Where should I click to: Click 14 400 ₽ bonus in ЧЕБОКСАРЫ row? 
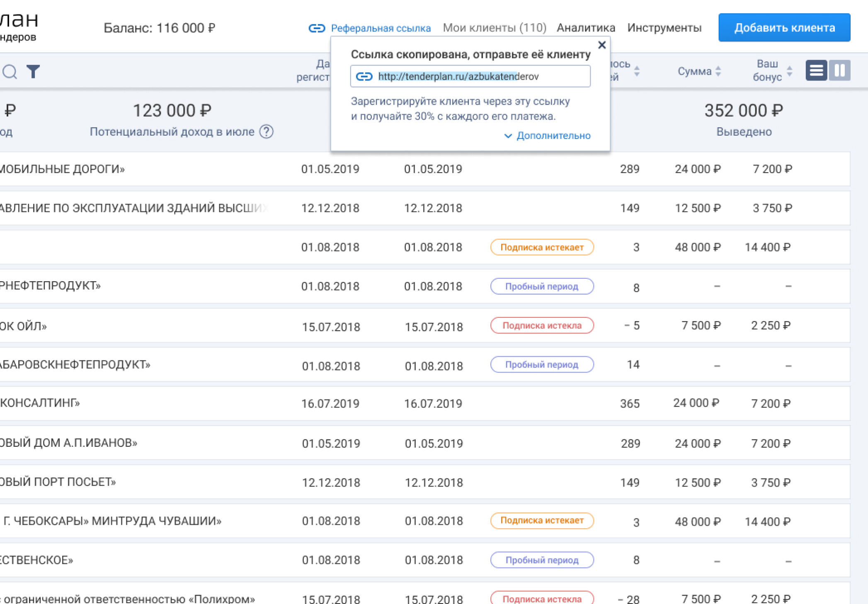(768, 521)
